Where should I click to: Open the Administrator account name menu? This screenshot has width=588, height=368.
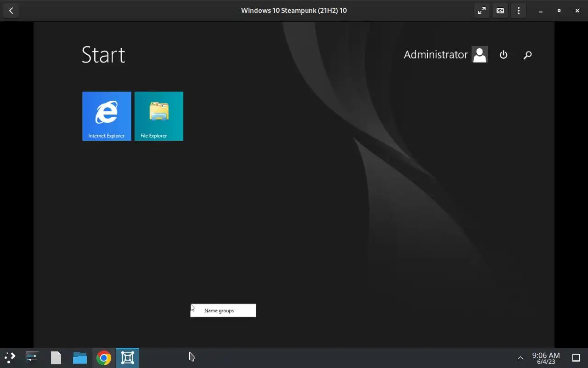[x=435, y=54]
